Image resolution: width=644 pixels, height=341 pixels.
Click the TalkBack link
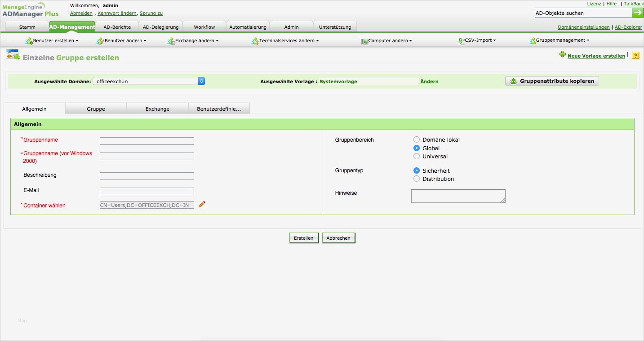coord(634,4)
